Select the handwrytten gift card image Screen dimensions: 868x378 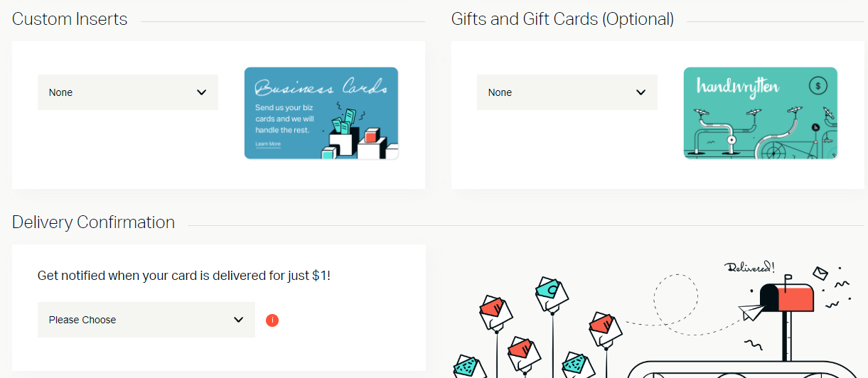tap(760, 114)
